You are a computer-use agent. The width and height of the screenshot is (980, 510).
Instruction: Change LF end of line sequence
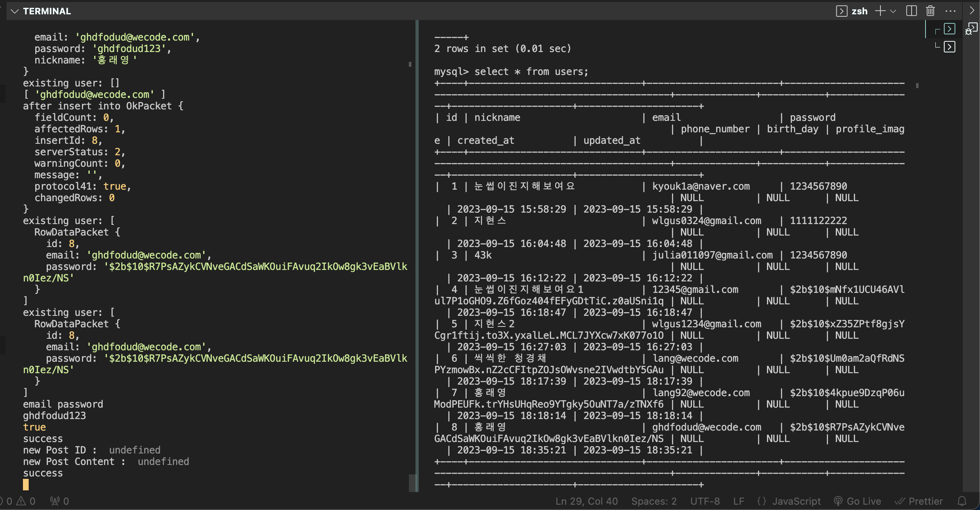(739, 501)
